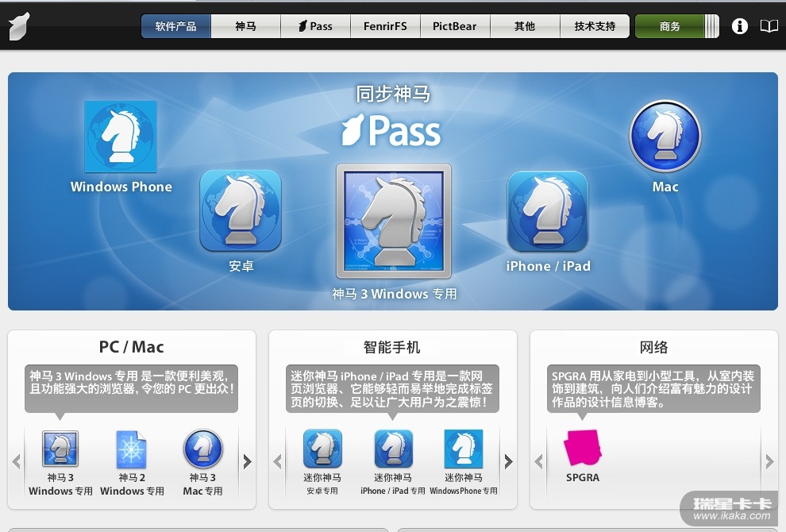Show next items in PC / Mac carousel
The height and width of the screenshot is (532, 786).
[x=247, y=461]
